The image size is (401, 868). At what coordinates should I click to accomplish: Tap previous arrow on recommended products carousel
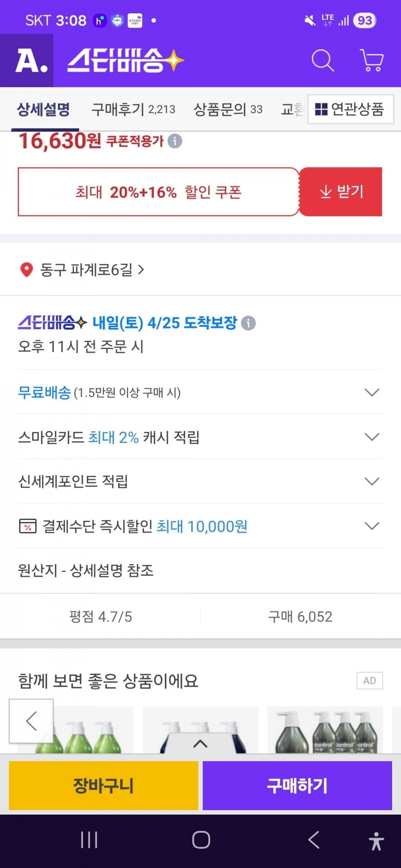(31, 721)
